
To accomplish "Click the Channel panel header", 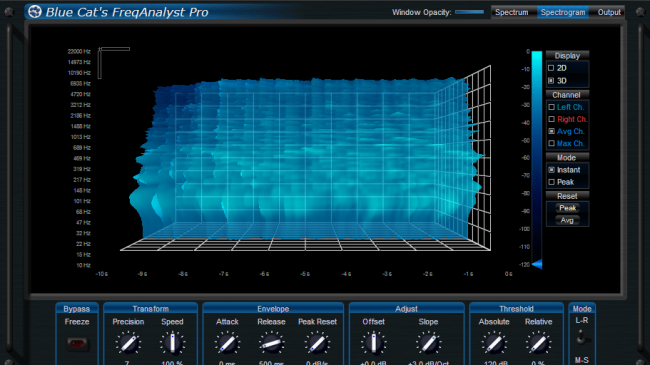I will [566, 95].
